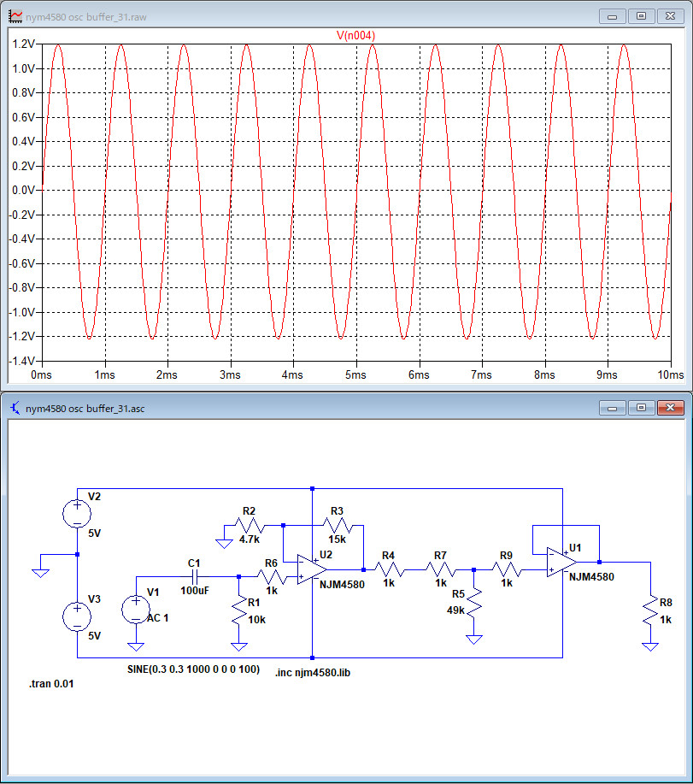Select op-amp U1 NJM4580 symbol

(x=562, y=562)
